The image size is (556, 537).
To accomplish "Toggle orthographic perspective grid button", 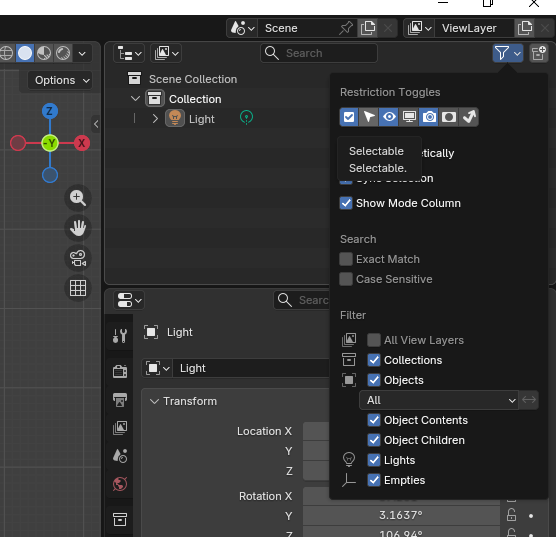I will [78, 288].
